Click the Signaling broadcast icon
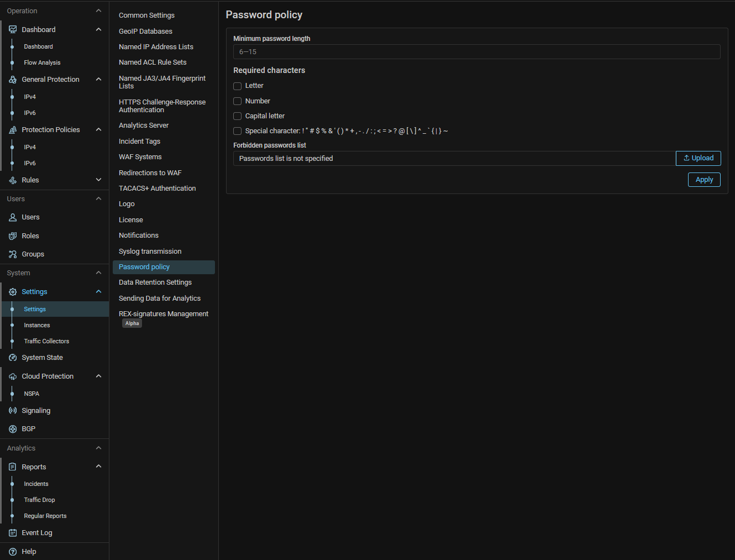735x560 pixels. 13,411
